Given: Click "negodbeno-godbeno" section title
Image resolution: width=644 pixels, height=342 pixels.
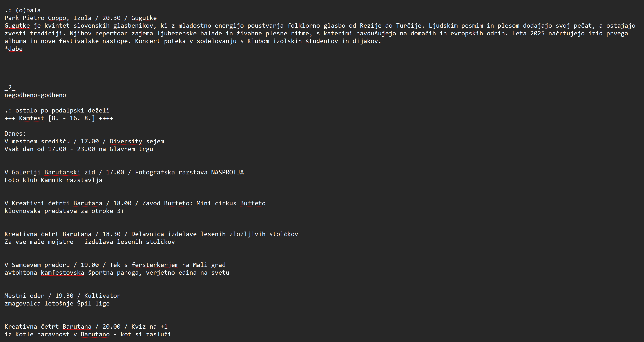Looking at the screenshot, I should coord(35,95).
